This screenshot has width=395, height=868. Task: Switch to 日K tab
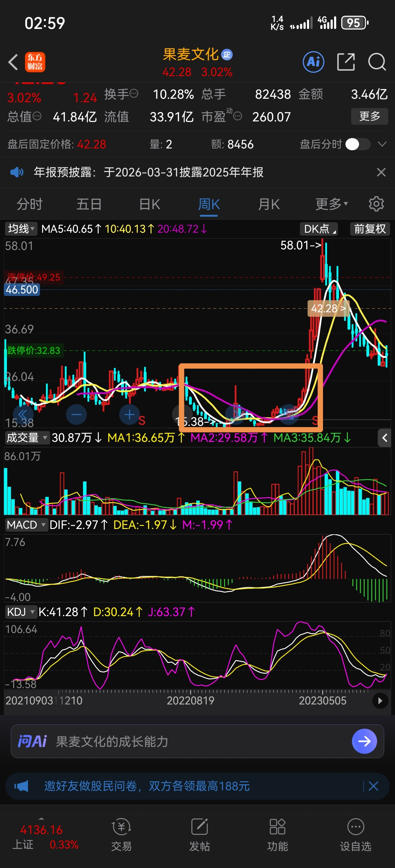click(150, 204)
